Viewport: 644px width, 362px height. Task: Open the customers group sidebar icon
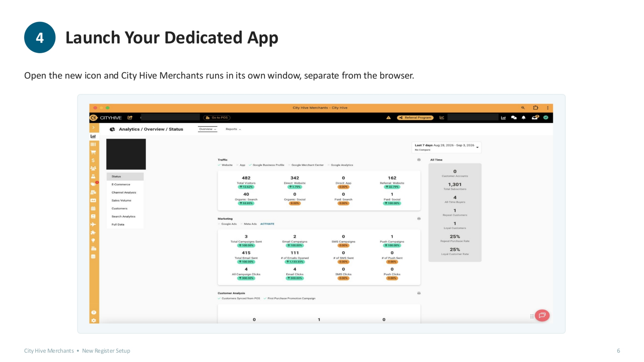click(93, 168)
